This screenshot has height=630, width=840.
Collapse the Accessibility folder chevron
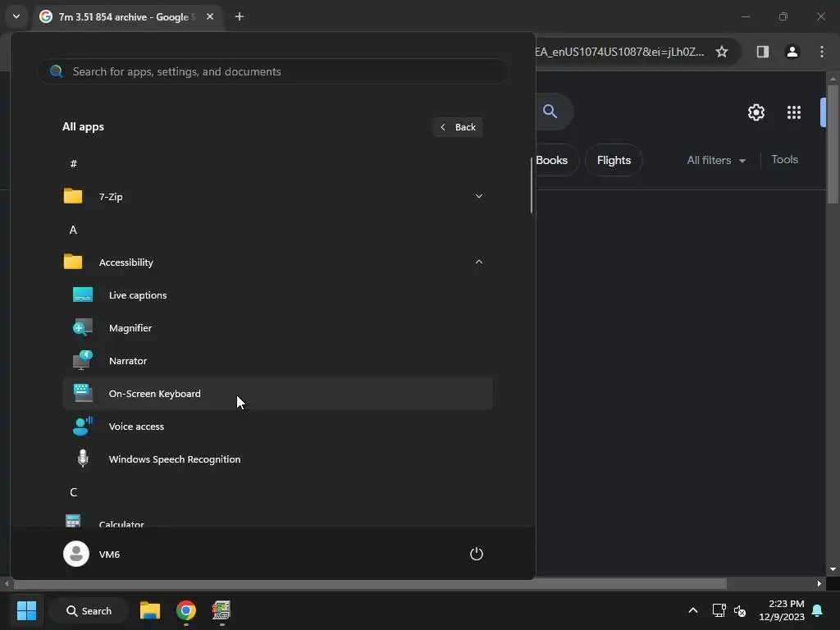479,262
